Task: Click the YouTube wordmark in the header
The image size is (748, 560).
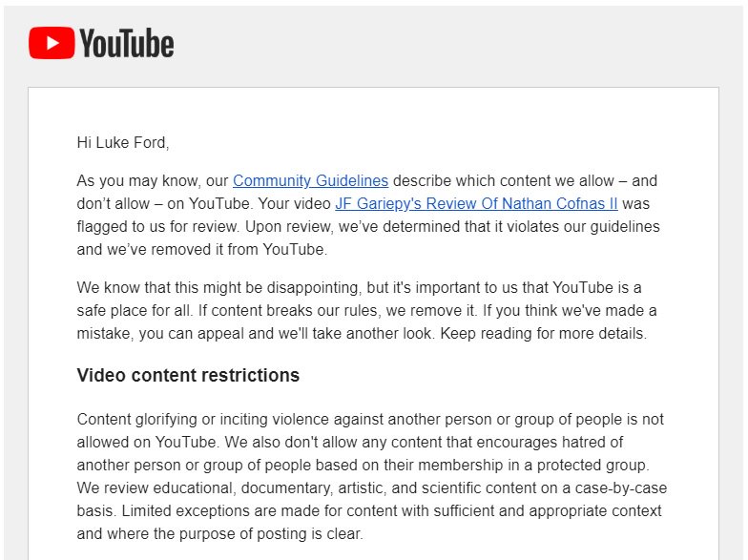Action: click(x=126, y=43)
